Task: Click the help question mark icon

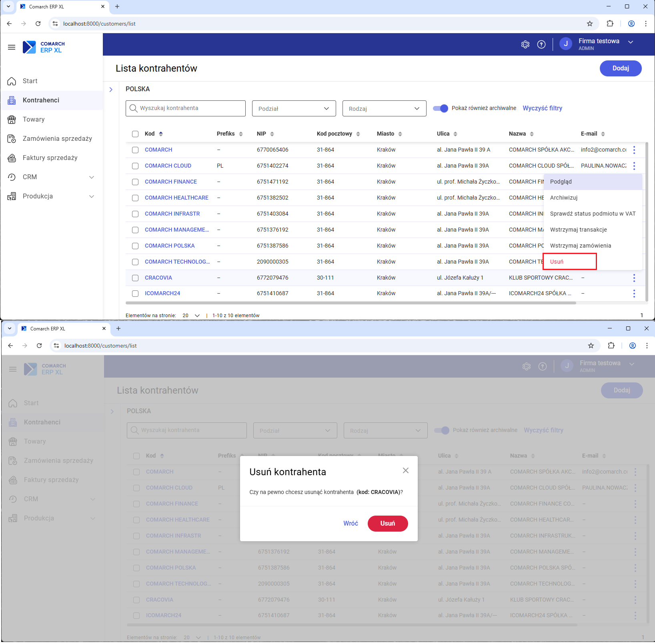Action: coord(541,44)
